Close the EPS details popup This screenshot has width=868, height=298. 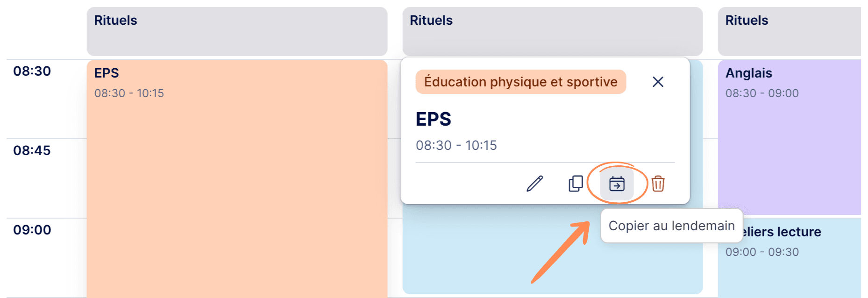658,82
